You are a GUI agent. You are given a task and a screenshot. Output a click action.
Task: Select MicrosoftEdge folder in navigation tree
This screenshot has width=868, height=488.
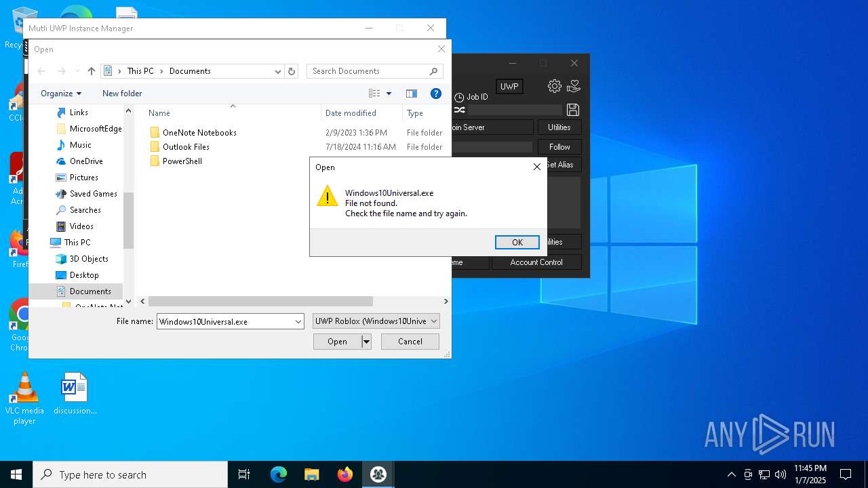point(96,129)
